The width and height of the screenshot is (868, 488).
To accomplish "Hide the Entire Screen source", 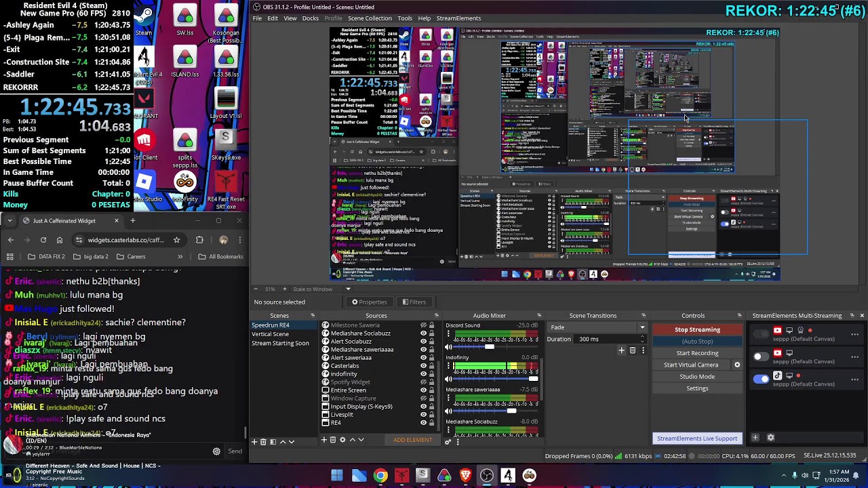I will coord(424,390).
